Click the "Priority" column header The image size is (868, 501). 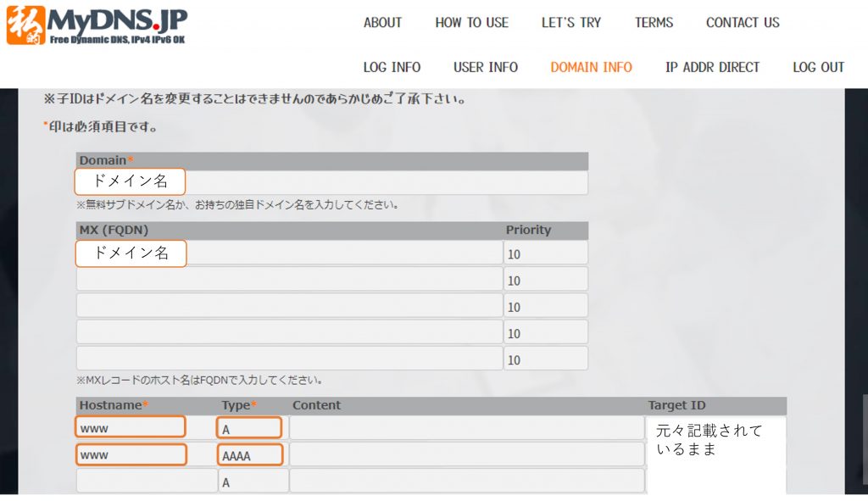pos(529,230)
